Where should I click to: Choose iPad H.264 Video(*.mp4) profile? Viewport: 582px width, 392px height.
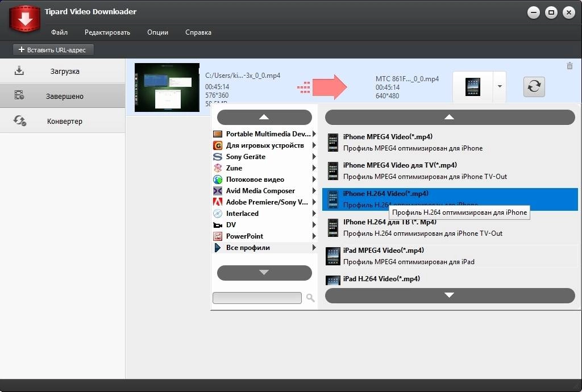coord(450,280)
